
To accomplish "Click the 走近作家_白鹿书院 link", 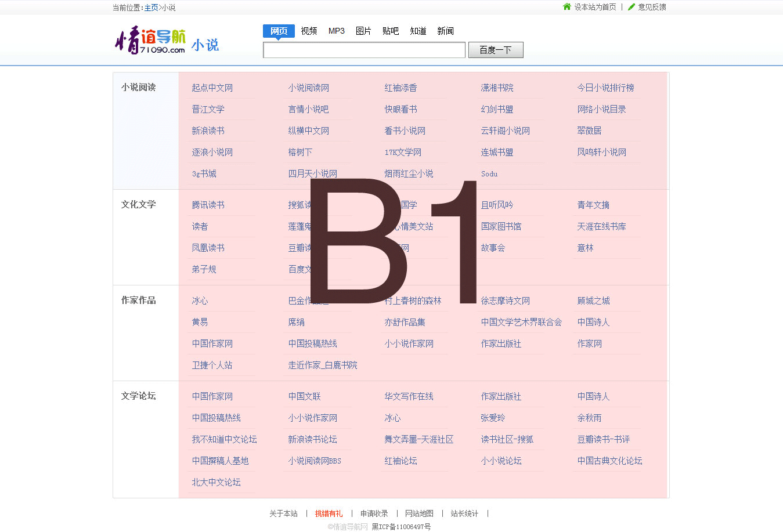I will click(323, 365).
